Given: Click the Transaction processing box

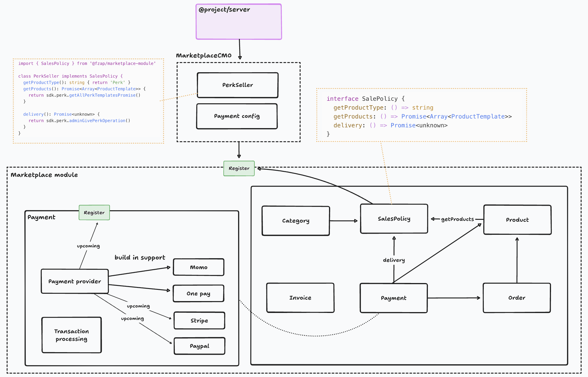Looking at the screenshot, I should click(x=71, y=335).
